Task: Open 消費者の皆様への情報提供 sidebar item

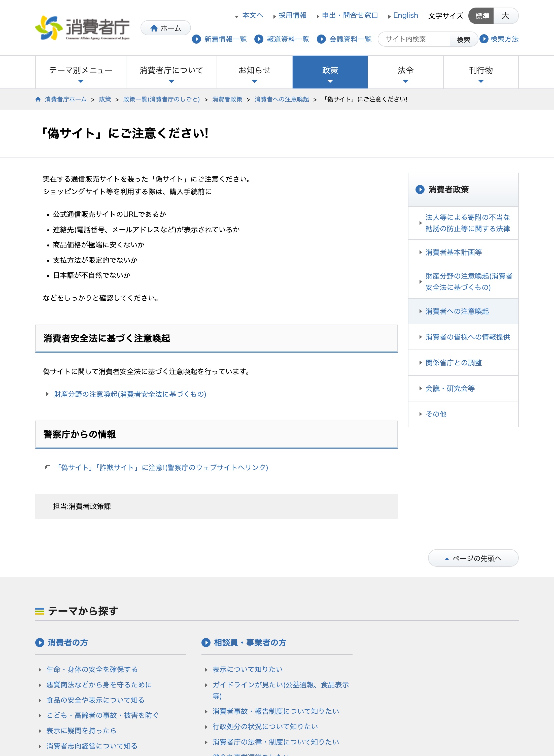Action: coord(463,337)
